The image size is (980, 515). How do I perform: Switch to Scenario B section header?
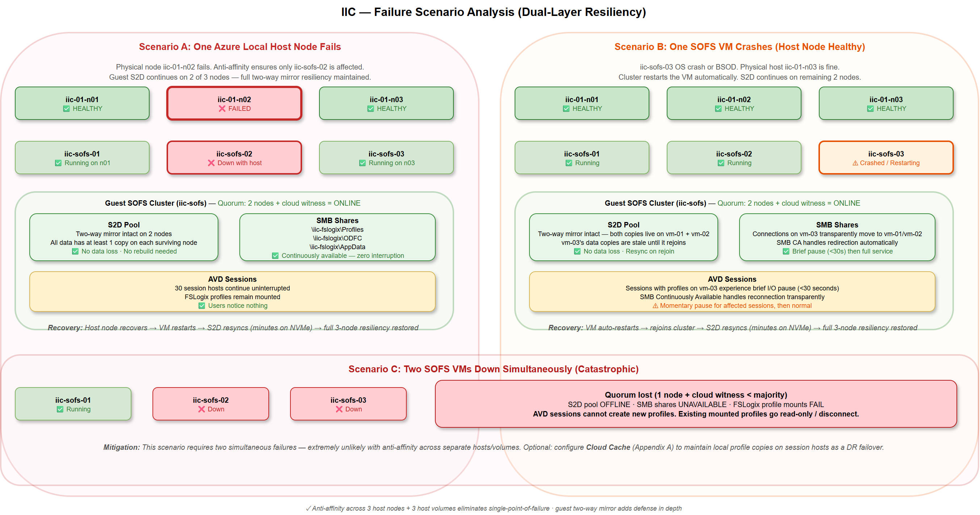click(740, 47)
